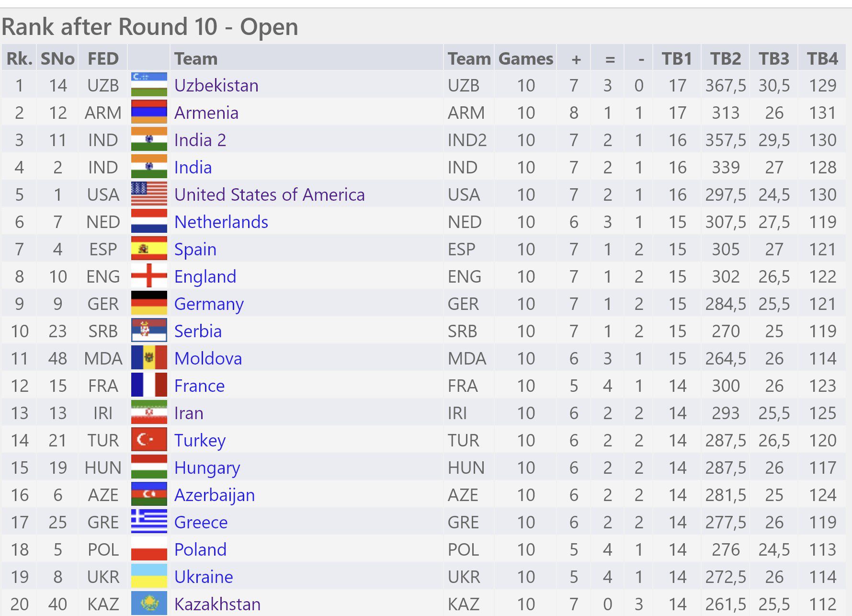Click the Turkey flag icon
Screen dimensions: 852x616
click(149, 440)
